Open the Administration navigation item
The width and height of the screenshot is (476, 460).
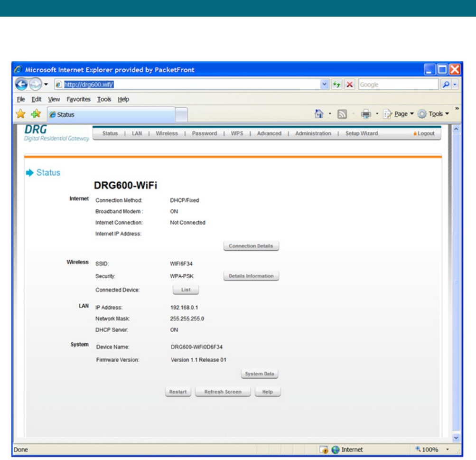point(313,133)
